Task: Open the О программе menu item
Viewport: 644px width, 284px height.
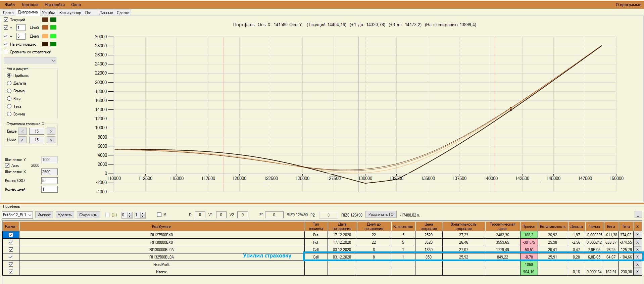Action: point(628,5)
